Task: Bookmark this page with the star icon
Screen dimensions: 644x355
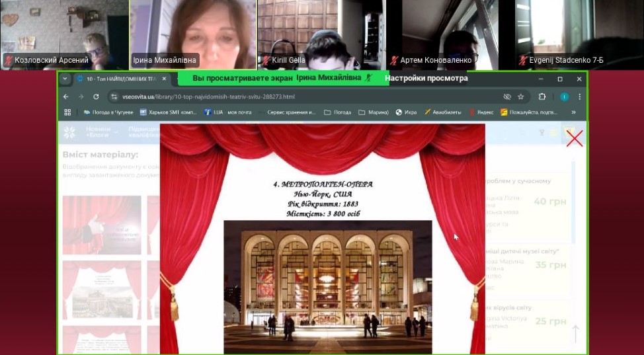Action: tap(521, 97)
